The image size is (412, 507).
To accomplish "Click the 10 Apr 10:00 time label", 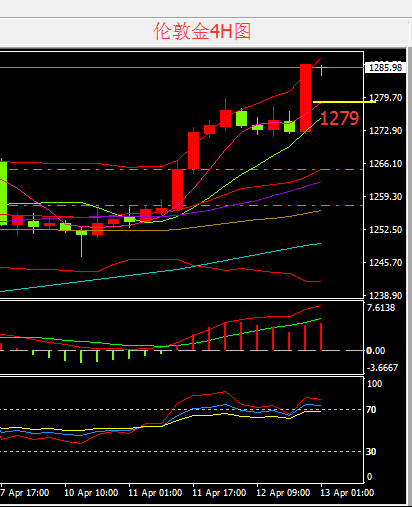I will pos(91,493).
